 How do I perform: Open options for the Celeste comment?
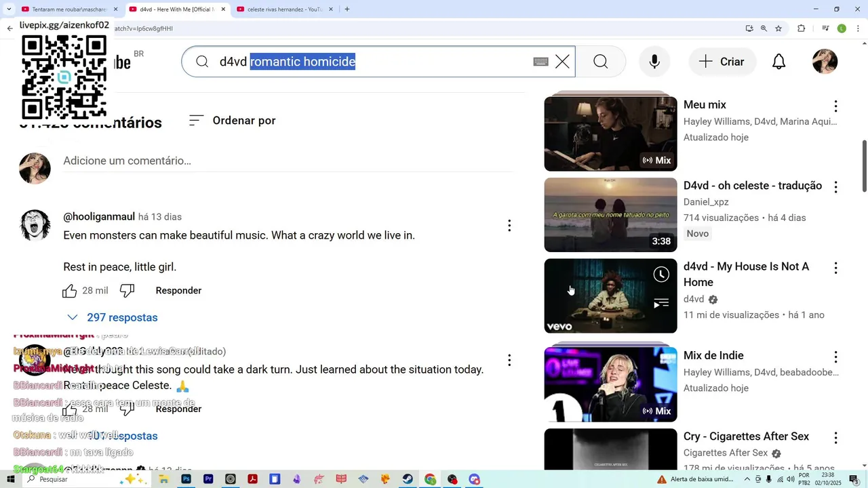(x=509, y=360)
